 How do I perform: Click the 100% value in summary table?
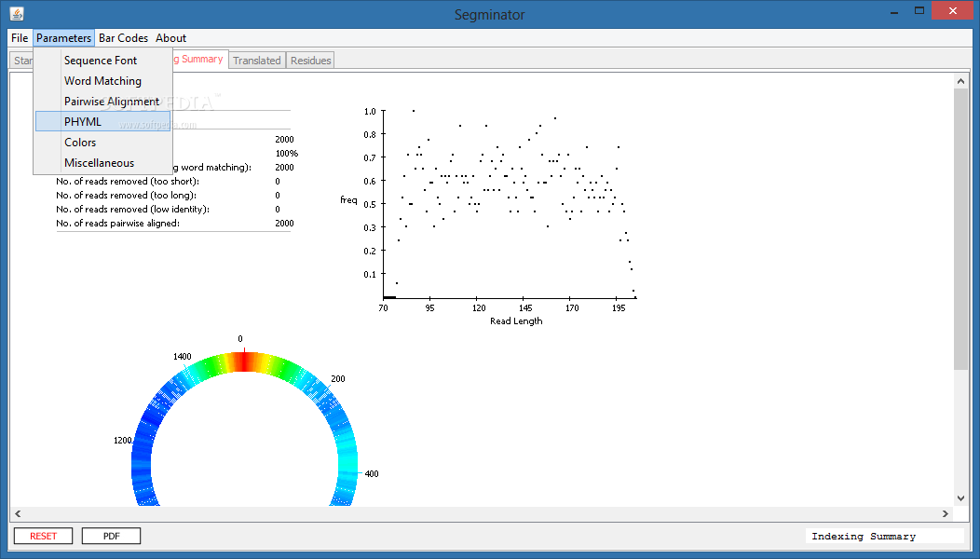286,153
